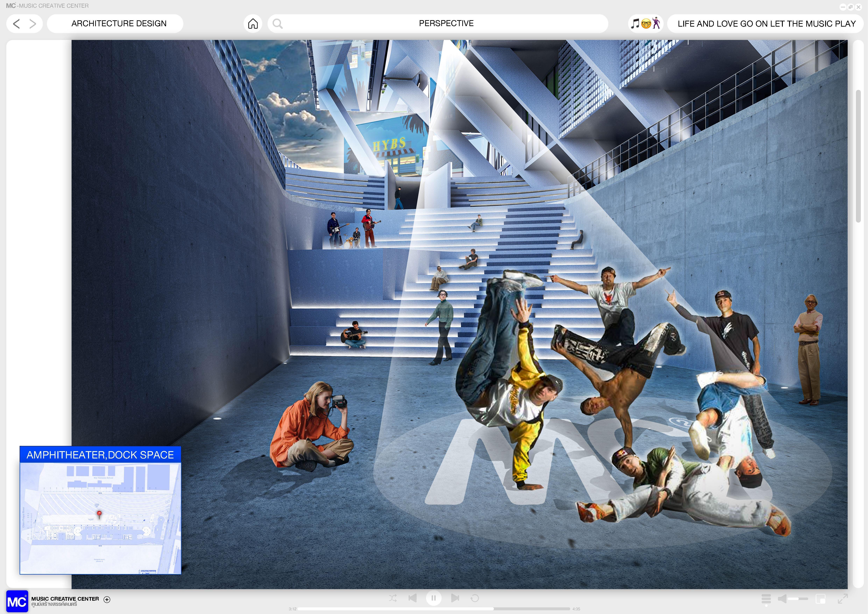Go to the home icon
Screen dimensions: 868x614
(253, 24)
